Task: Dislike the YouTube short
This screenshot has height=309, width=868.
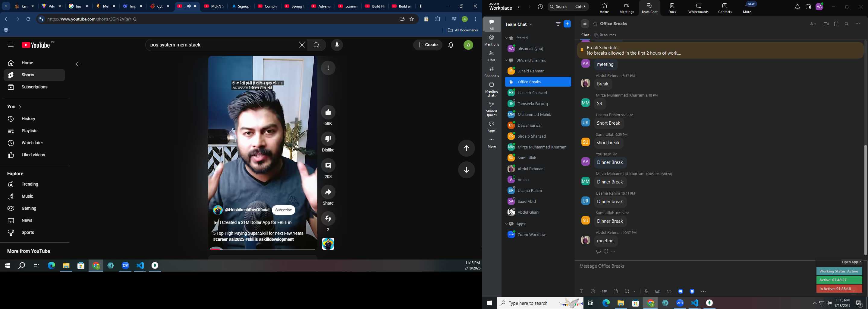Action: 328,139
